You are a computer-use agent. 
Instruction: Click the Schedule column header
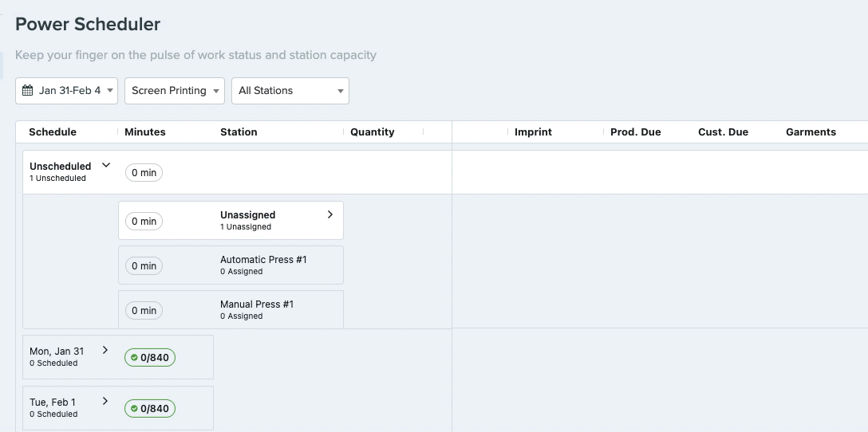pos(53,132)
